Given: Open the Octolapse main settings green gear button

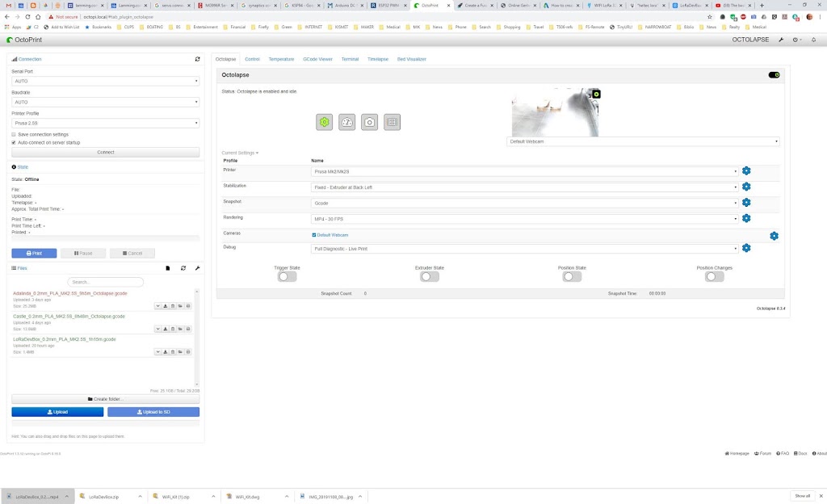Looking at the screenshot, I should pos(325,122).
